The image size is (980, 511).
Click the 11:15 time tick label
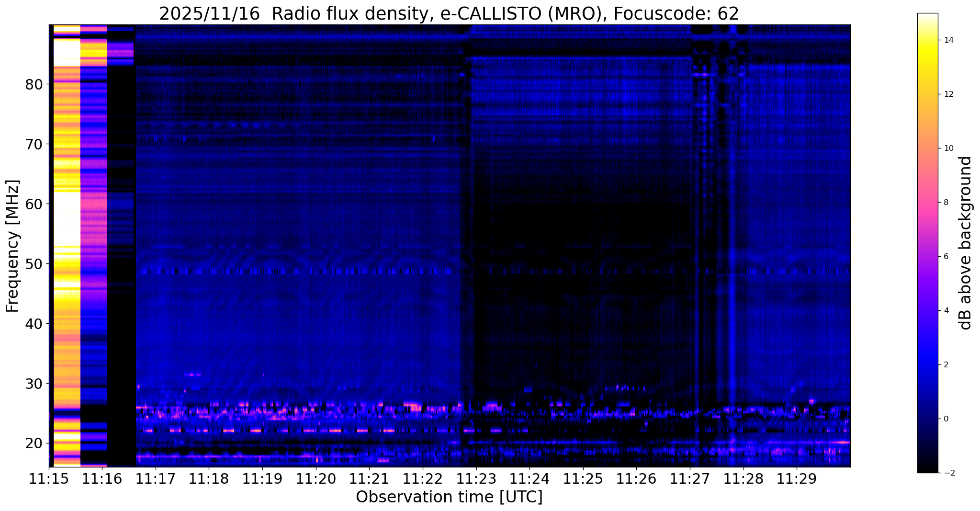[49, 479]
